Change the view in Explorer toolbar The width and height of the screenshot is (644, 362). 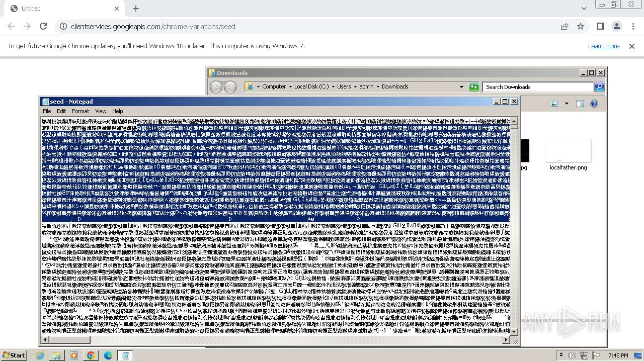tap(554, 104)
